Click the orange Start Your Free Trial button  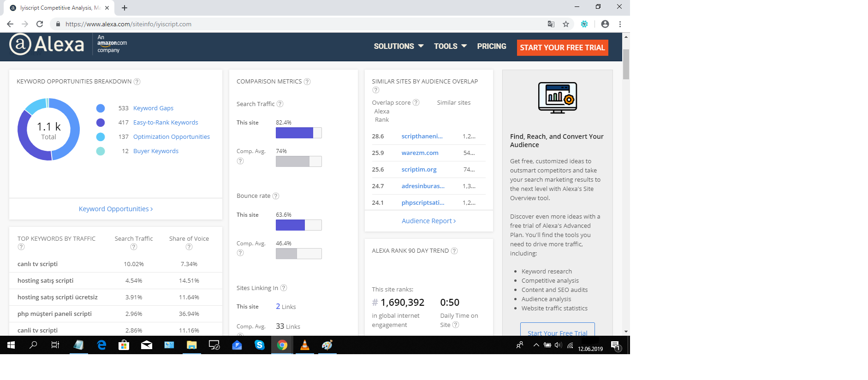click(x=562, y=47)
